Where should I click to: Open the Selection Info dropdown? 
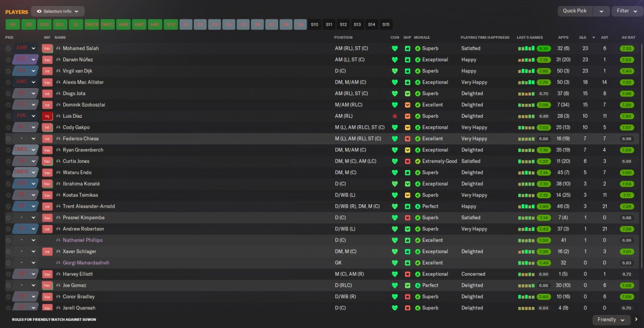tap(58, 11)
